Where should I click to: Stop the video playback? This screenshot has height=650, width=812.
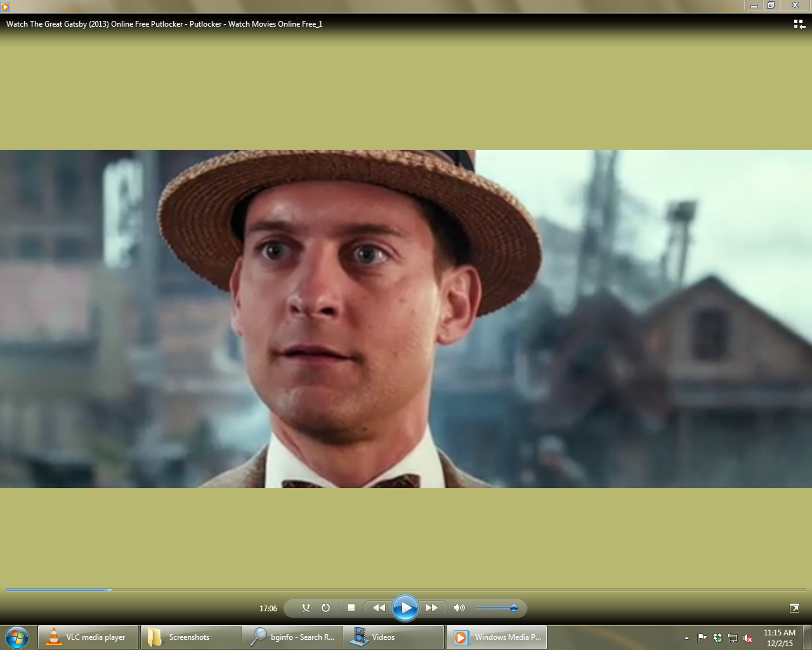click(351, 608)
